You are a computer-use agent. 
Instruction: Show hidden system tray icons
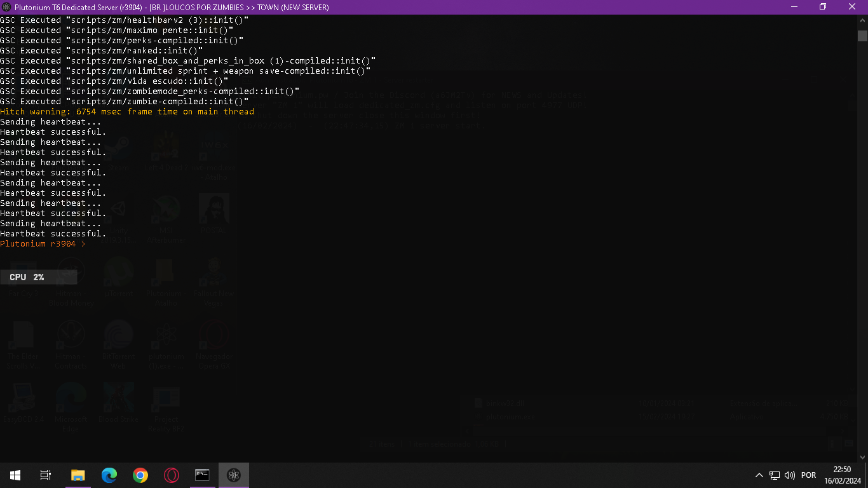(x=759, y=475)
